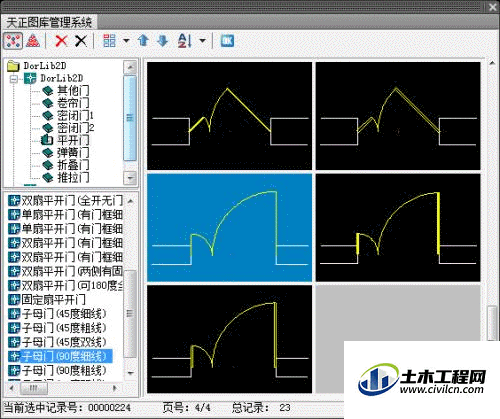Screen dimensions: 500x419
Task: Click the grid layout icon in toolbar
Action: pyautogui.click(x=109, y=41)
